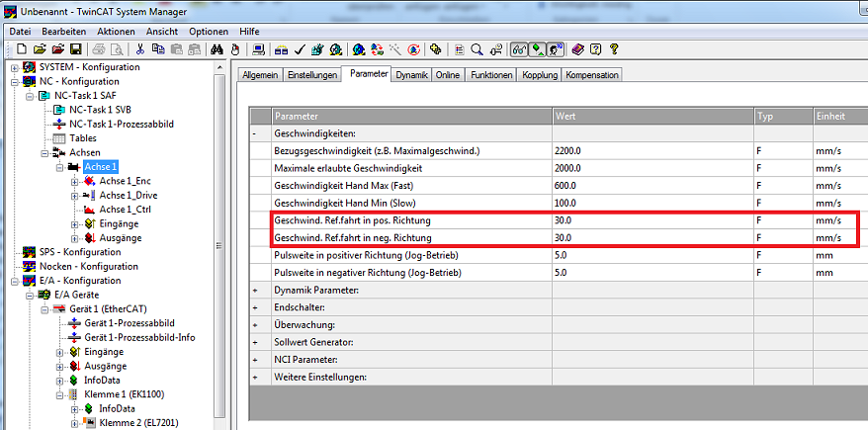Switch to the Dynamik tab
Screen dimensions: 868x430
tap(411, 75)
